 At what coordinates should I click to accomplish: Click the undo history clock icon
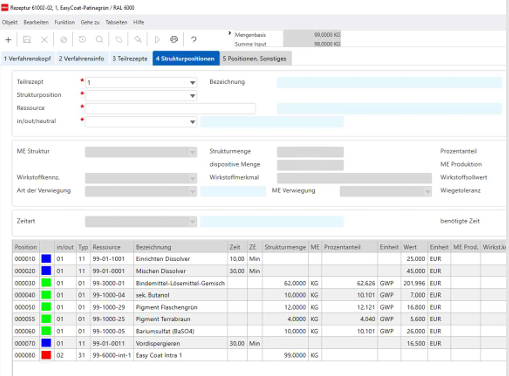[x=82, y=40]
